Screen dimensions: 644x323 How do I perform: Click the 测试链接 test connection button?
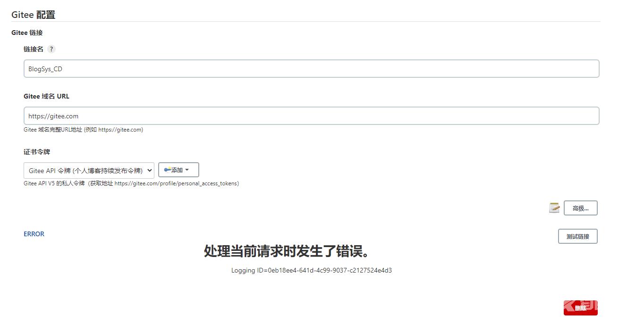click(577, 236)
